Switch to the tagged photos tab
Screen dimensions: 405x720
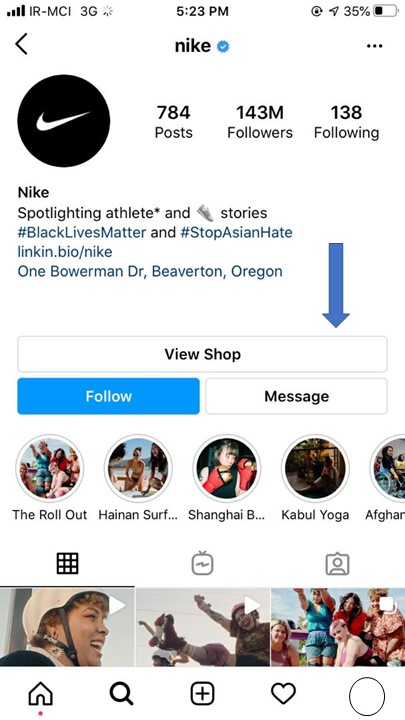338,563
